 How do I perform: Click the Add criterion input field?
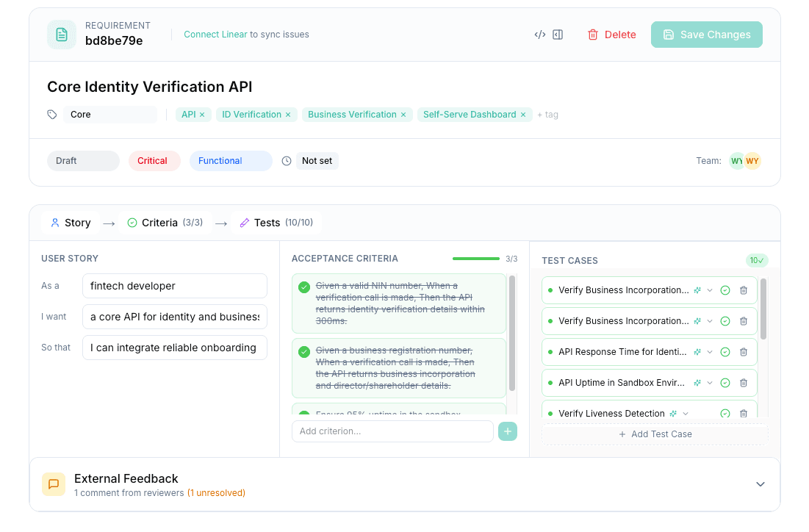(392, 431)
